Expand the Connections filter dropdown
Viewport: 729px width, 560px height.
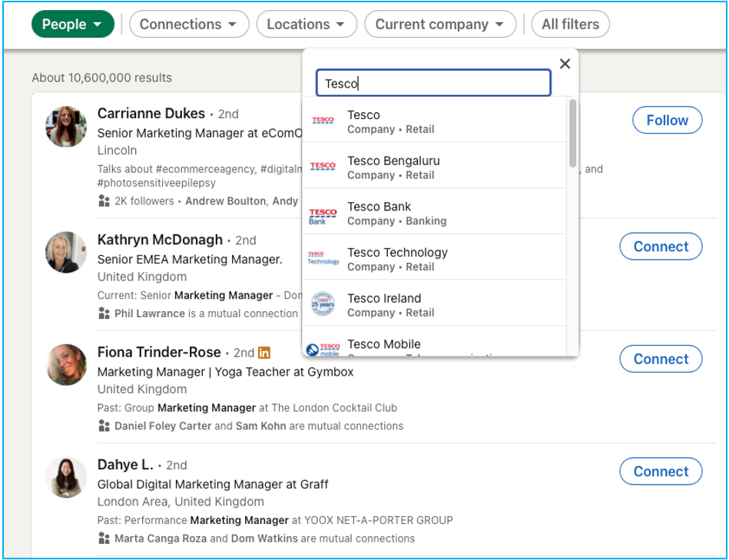pos(189,24)
